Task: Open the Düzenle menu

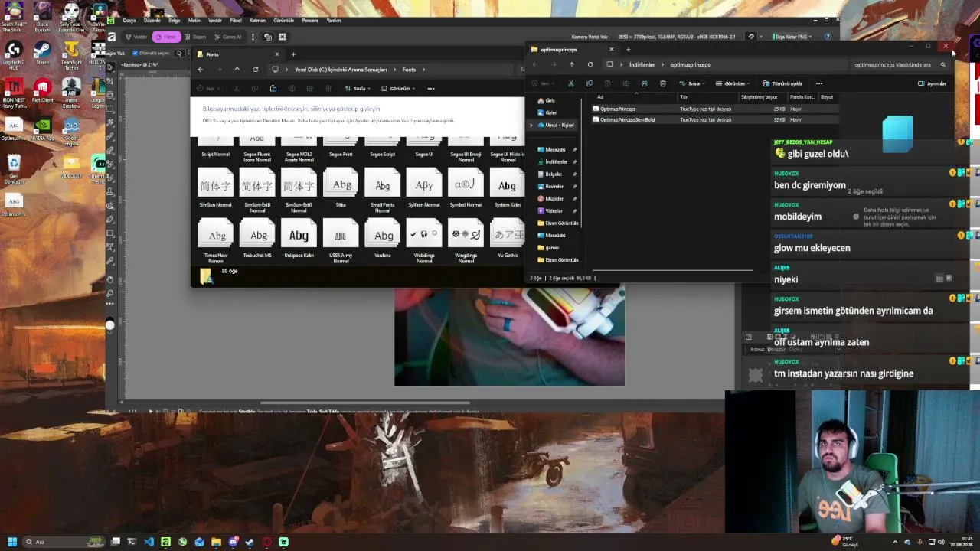Action: coord(152,21)
